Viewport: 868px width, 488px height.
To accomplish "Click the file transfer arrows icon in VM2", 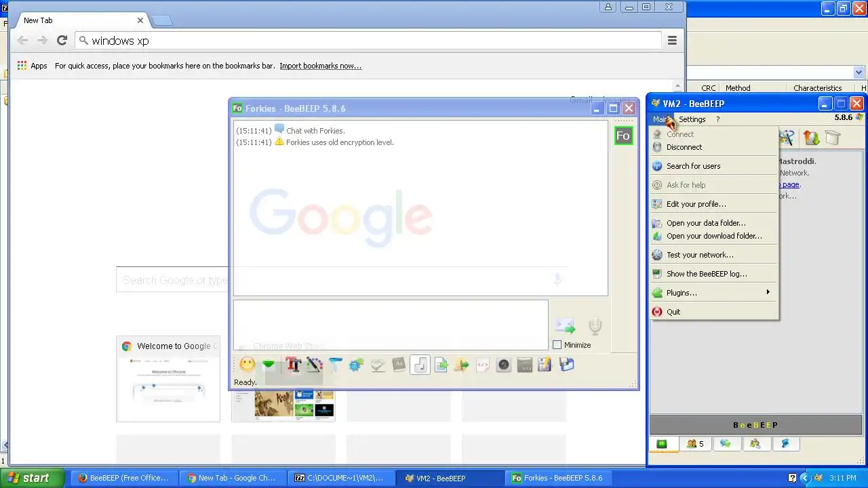I will [811, 138].
